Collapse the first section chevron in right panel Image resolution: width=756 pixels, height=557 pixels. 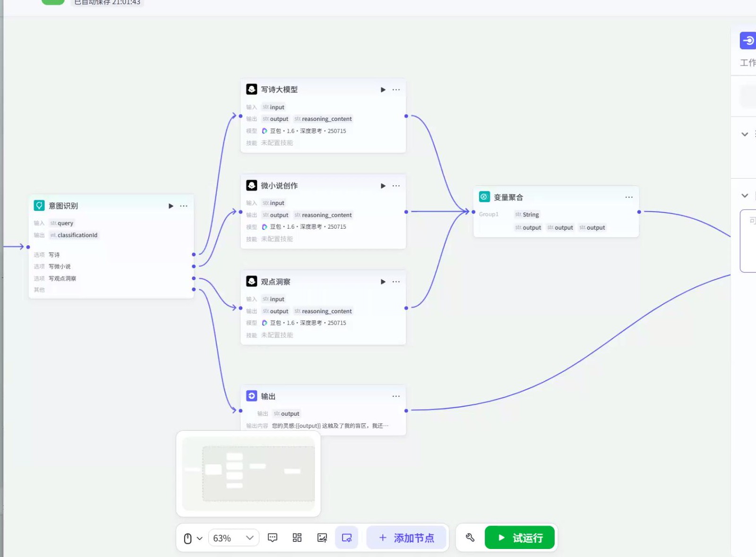coord(745,134)
